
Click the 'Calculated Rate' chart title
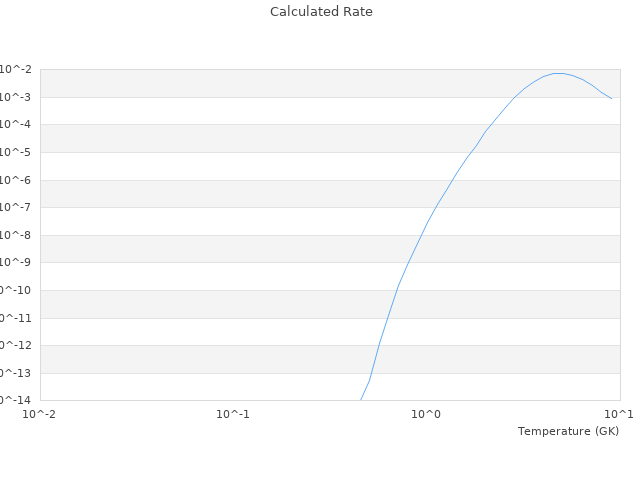pos(321,12)
